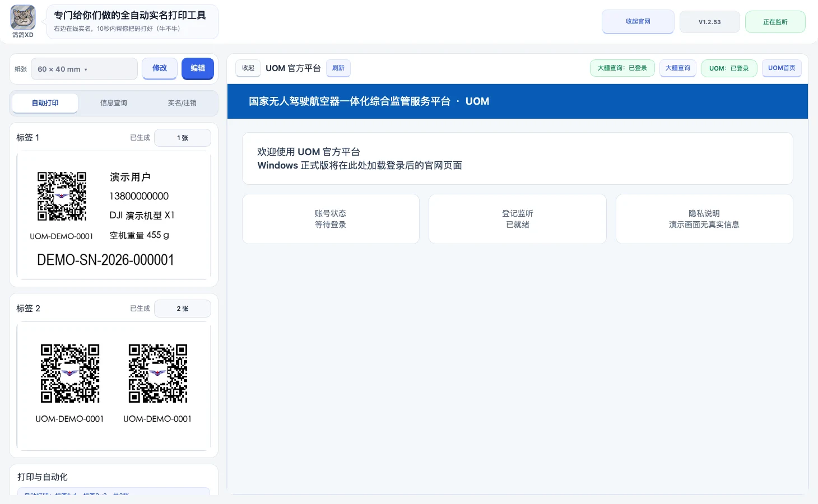Viewport: 818px width, 504px height.
Task: Click the 标签 1 heading
Action: [28, 138]
